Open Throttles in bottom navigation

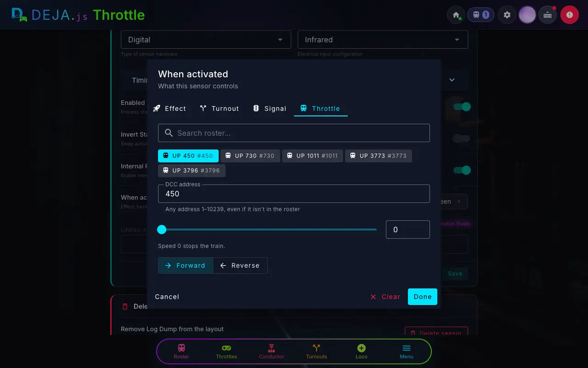pos(226,351)
